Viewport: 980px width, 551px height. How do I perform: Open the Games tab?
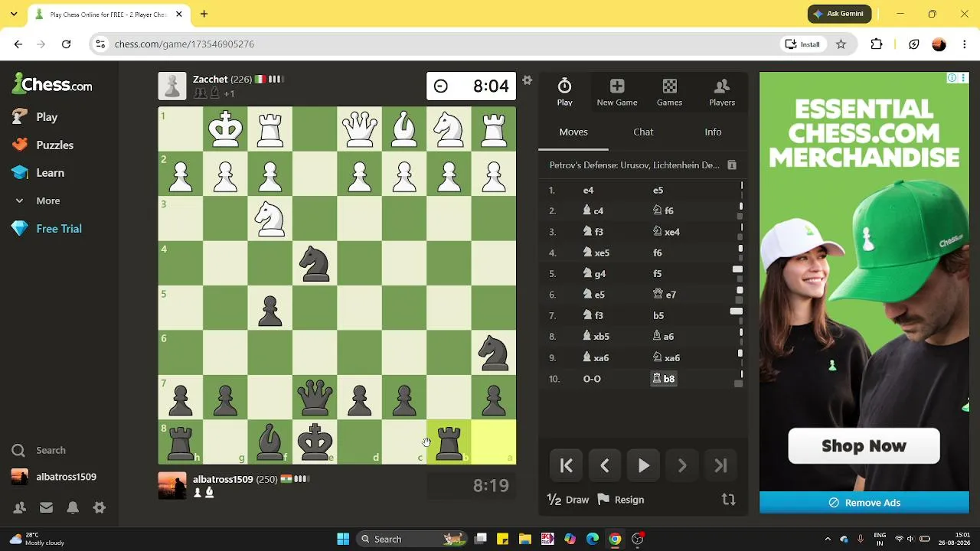coord(669,92)
